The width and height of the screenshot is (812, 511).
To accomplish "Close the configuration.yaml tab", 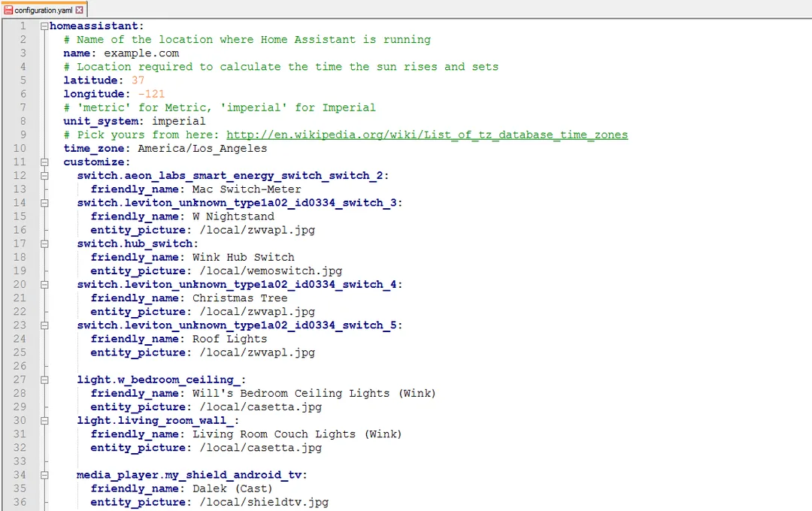I will [x=79, y=10].
